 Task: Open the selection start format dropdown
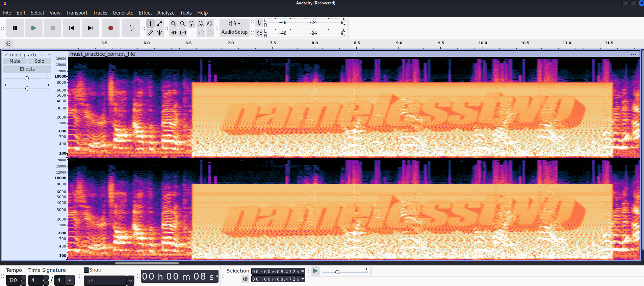pos(303,271)
